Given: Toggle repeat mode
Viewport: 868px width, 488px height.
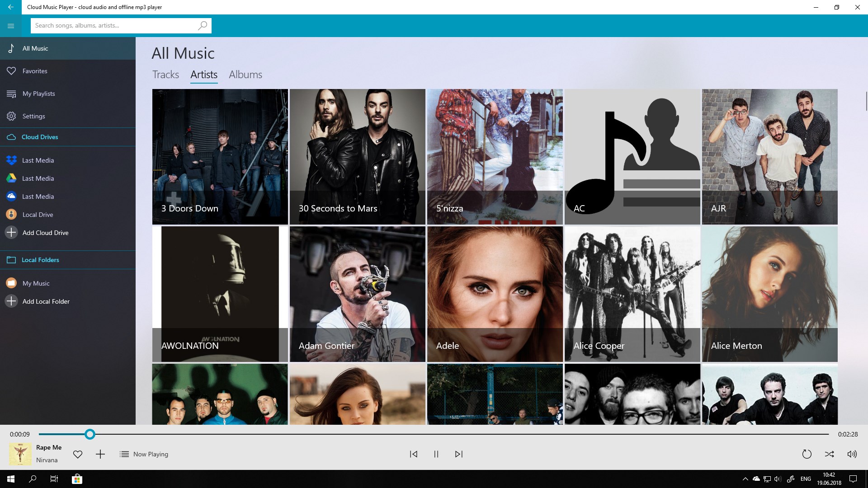Looking at the screenshot, I should point(807,454).
